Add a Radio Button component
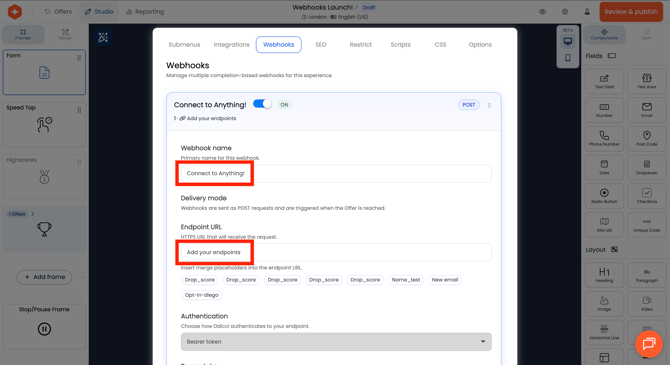Image resolution: width=670 pixels, height=365 pixels. (x=604, y=196)
